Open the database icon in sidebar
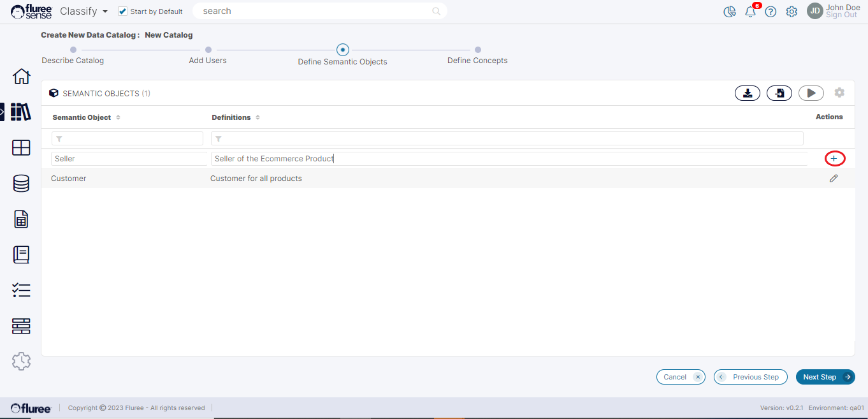The height and width of the screenshot is (419, 868). (21, 184)
